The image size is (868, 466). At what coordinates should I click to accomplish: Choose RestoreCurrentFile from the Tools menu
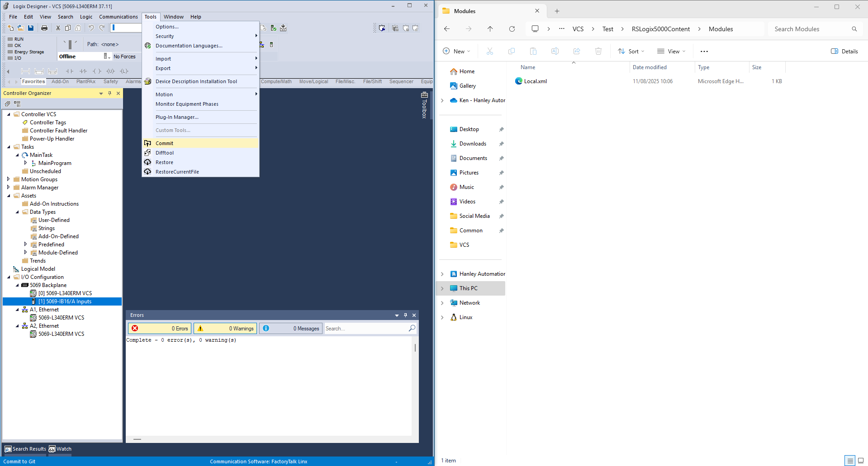coord(200,172)
